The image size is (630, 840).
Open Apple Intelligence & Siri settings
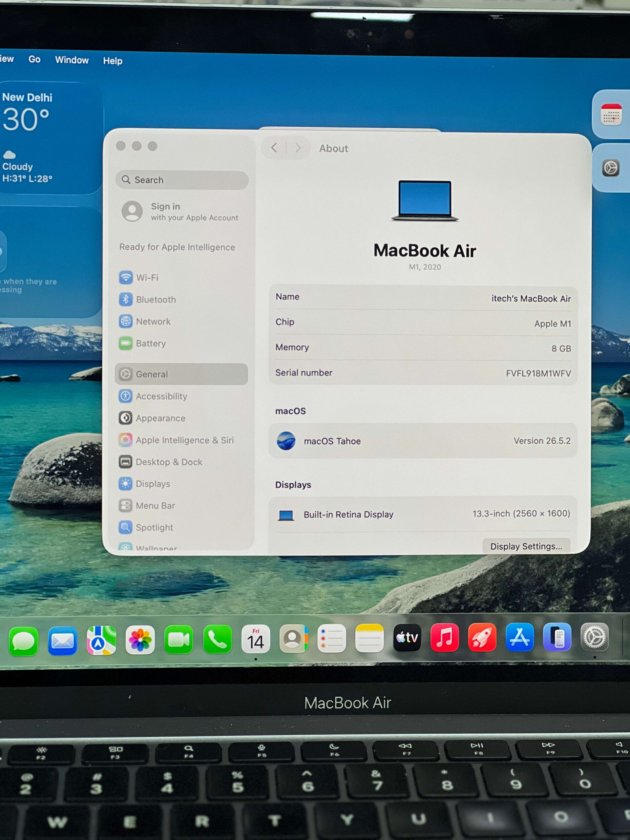(x=181, y=440)
